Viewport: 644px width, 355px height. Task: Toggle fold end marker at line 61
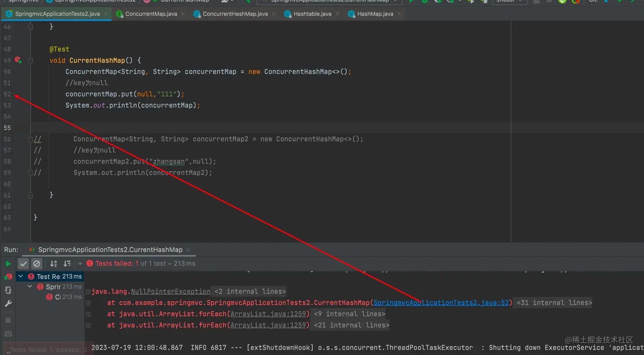[x=31, y=195]
